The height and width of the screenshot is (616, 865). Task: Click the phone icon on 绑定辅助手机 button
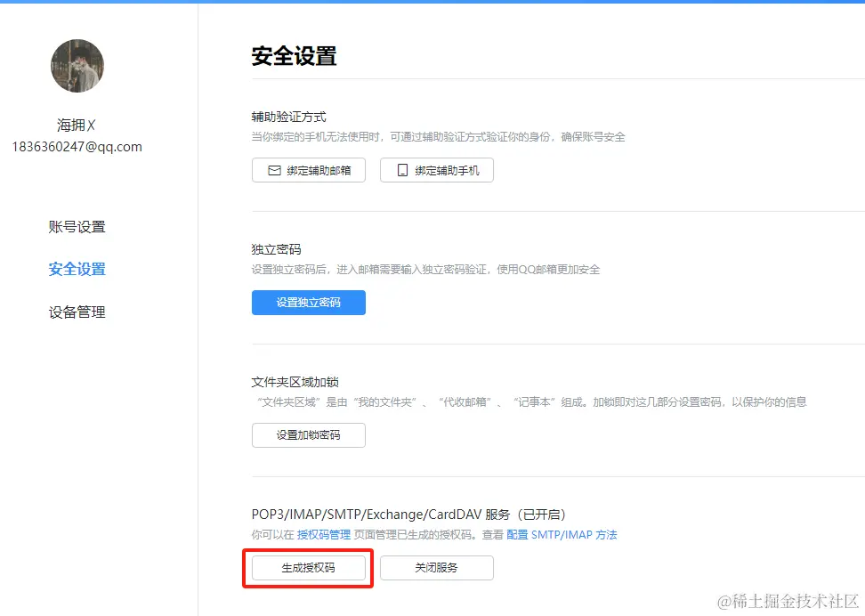tap(400, 170)
